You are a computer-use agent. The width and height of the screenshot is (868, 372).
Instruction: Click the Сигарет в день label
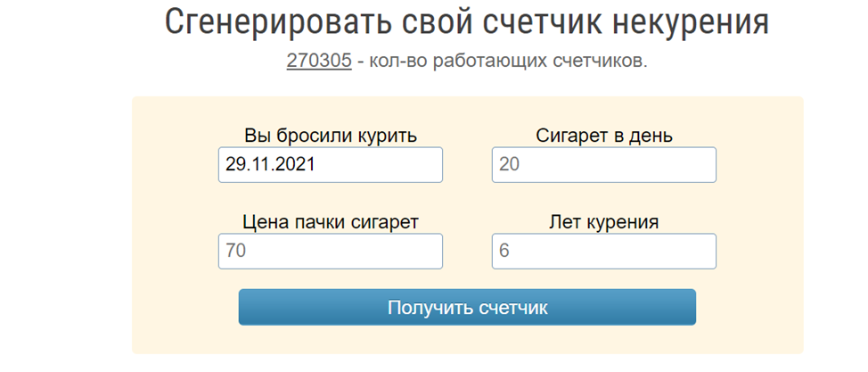tap(603, 136)
